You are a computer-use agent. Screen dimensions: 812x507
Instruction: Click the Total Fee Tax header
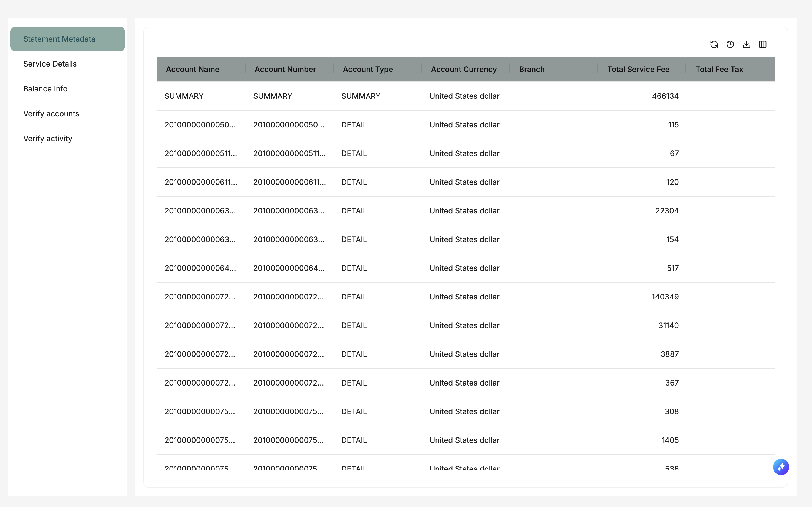719,70
